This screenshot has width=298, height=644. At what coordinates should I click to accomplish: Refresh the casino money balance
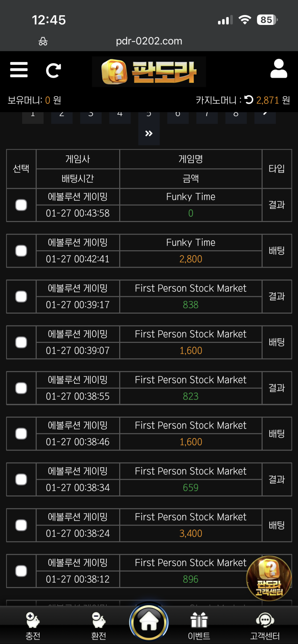click(x=249, y=100)
